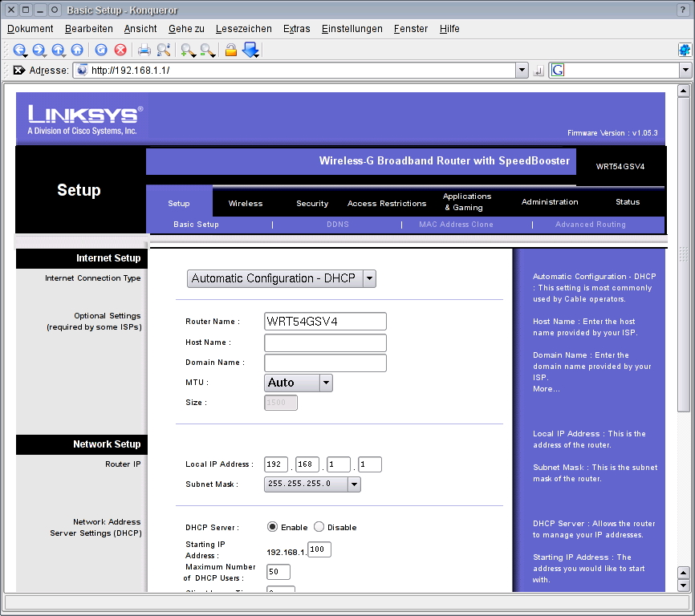Switch to the Administration tab
This screenshot has height=616, width=695.
550,201
